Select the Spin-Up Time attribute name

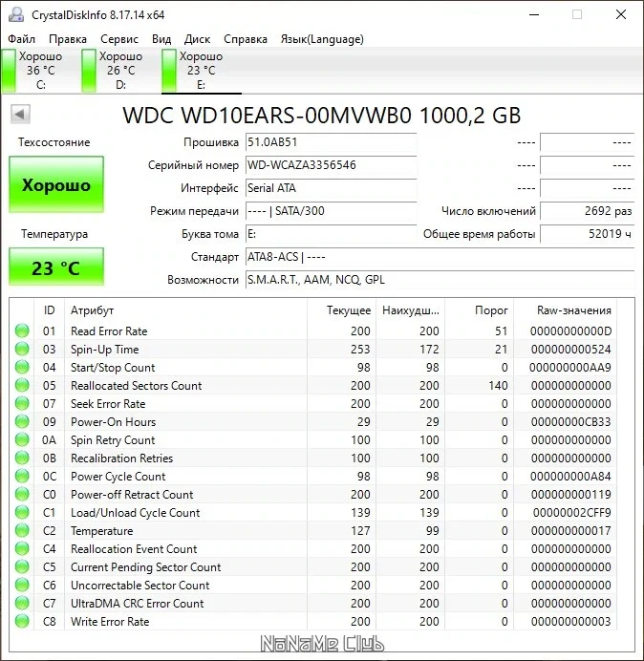104,350
